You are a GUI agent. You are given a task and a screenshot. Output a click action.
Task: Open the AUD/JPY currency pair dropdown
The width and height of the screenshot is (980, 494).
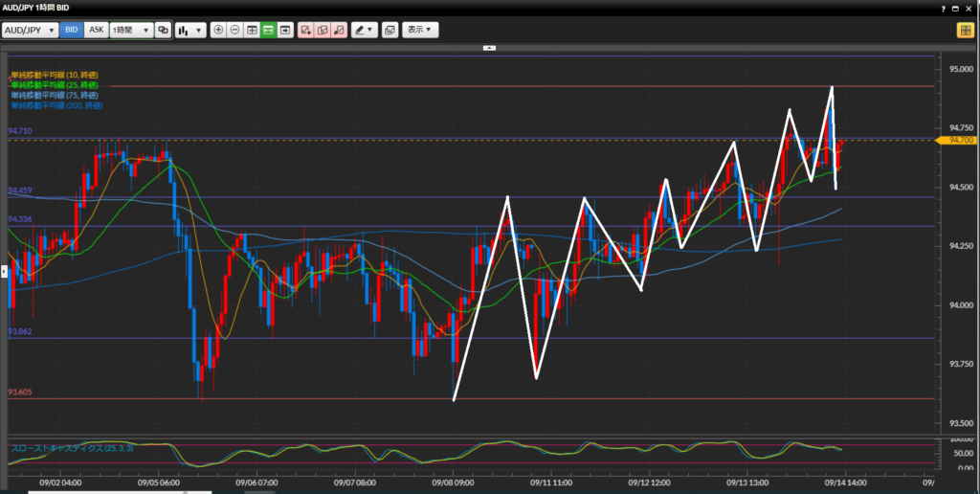click(x=30, y=30)
